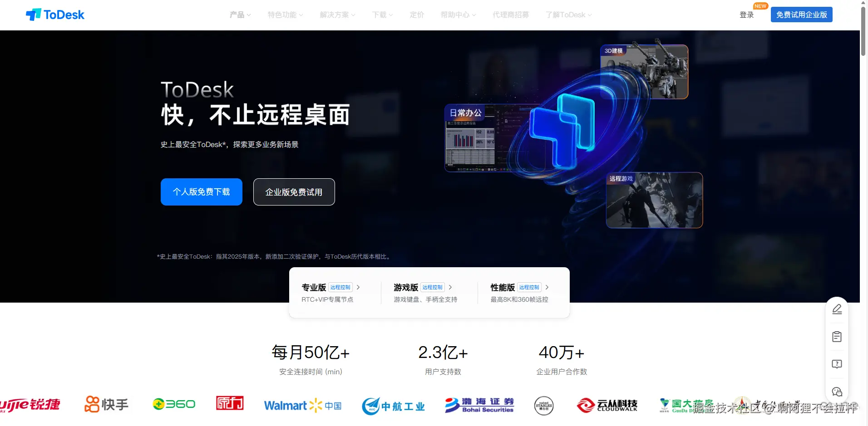Click the 登录 login link
The height and width of the screenshot is (426, 868).
tap(747, 15)
